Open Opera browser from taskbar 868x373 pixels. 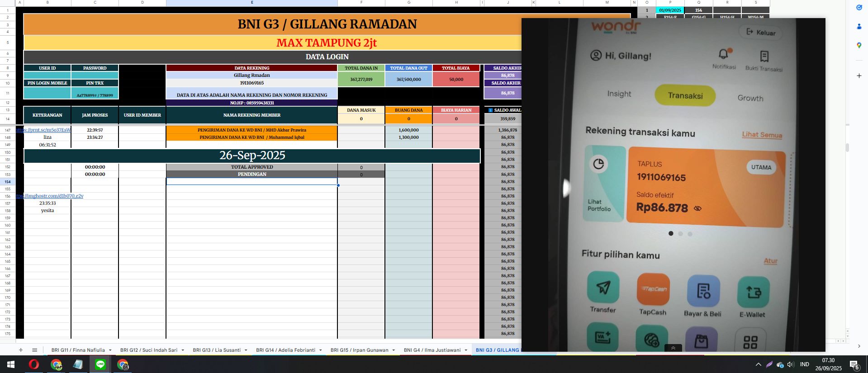[34, 364]
